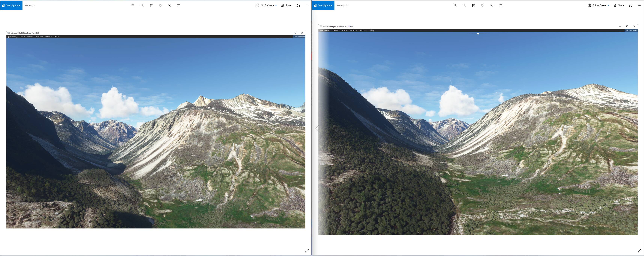Click Flight Simulator title text in right image
The width and height of the screenshot is (644, 256).
tap(338, 26)
